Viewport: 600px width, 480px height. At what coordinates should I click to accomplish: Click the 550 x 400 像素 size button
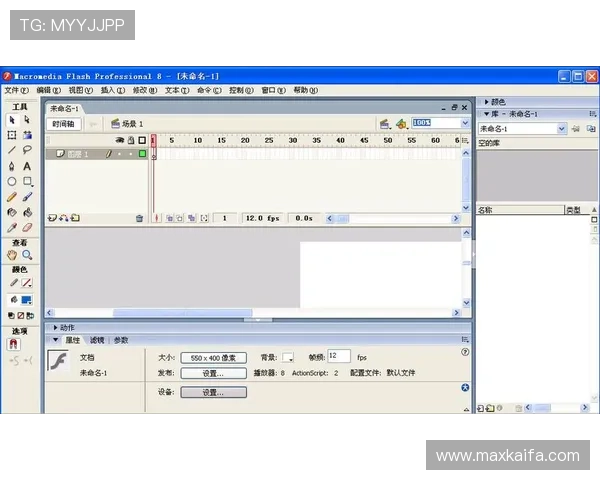214,358
